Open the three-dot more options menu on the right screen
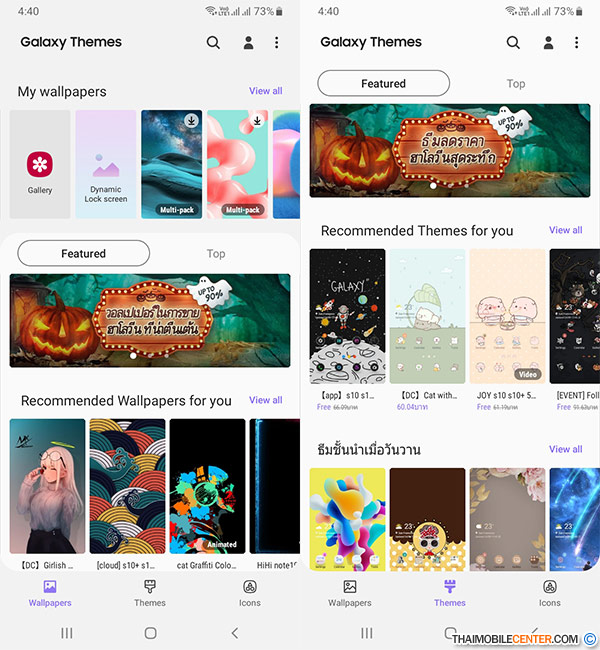This screenshot has height=650, width=600. pos(577,43)
